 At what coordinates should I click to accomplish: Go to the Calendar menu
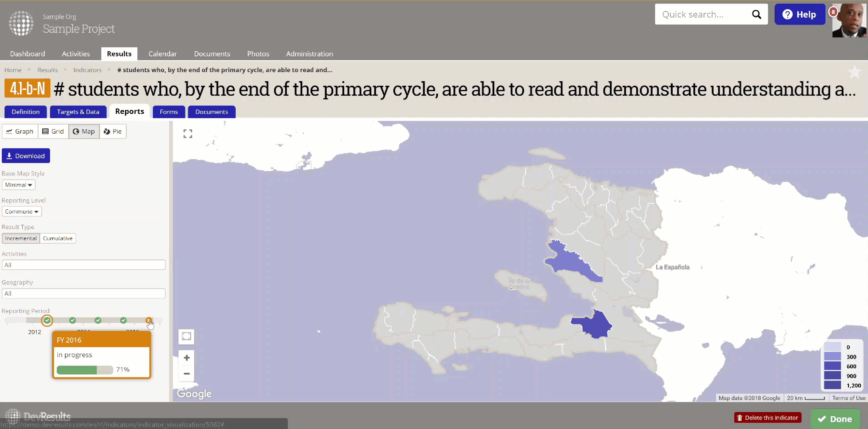(163, 54)
